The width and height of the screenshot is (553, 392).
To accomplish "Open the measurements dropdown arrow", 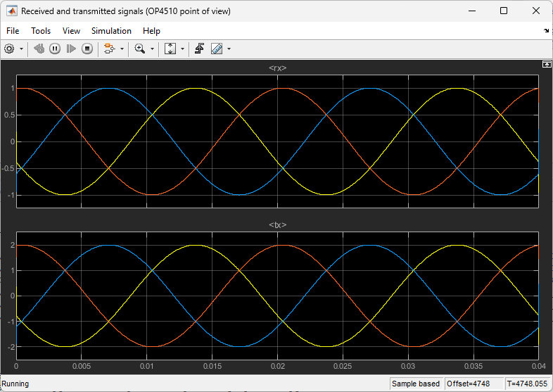I will 229,49.
